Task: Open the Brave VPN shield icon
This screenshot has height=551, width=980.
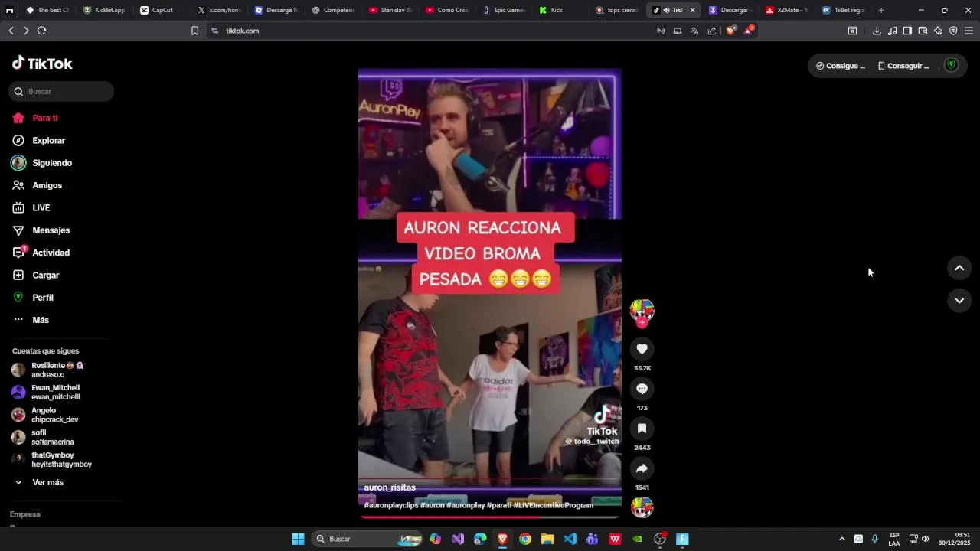Action: tap(953, 31)
